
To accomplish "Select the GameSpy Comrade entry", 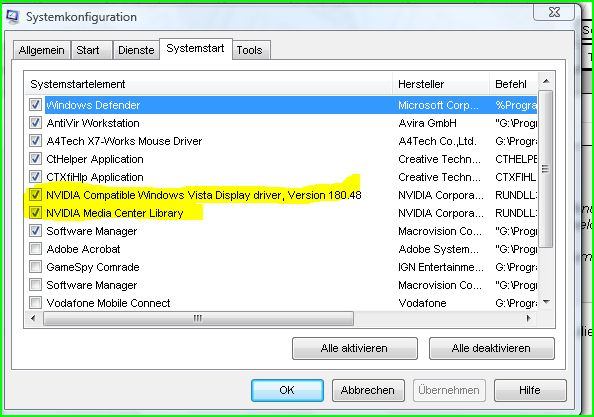I will [93, 267].
